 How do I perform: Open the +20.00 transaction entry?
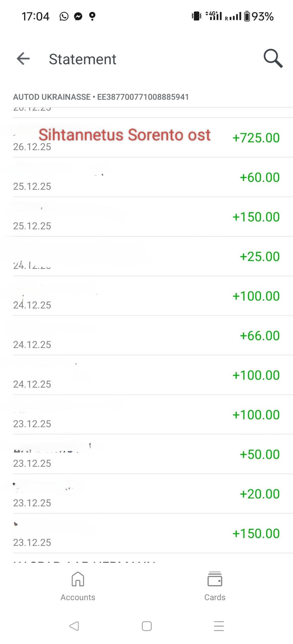pos(260,494)
